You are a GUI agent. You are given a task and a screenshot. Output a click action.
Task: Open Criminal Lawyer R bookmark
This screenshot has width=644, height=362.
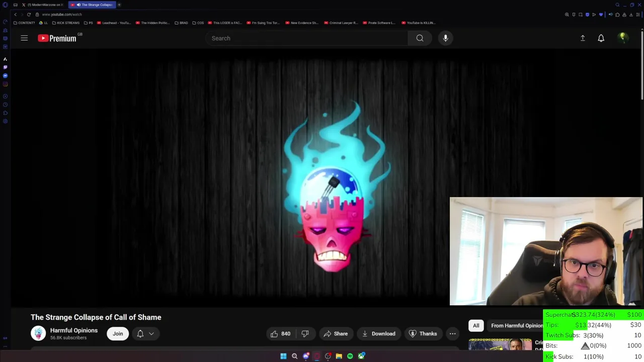coord(341,23)
